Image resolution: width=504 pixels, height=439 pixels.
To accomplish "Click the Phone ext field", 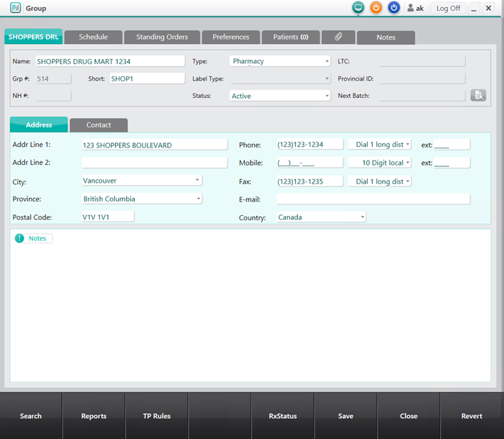I will click(451, 145).
